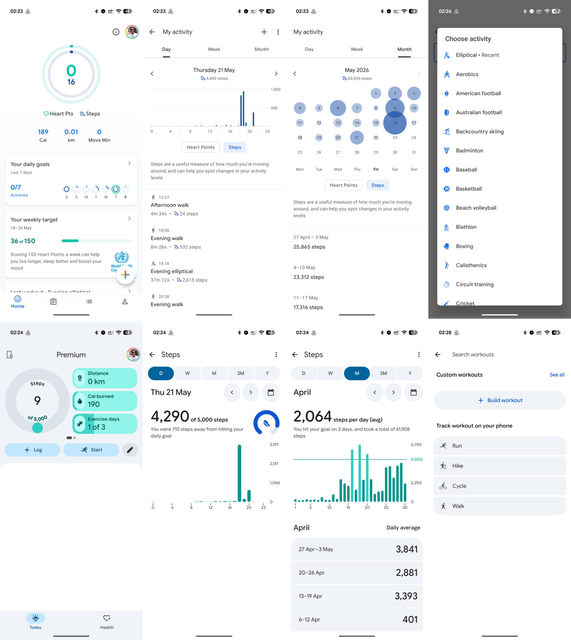Viewport: 571px width, 640px height.
Task: Open the profile avatar on the Premium screen
Action: click(x=133, y=354)
